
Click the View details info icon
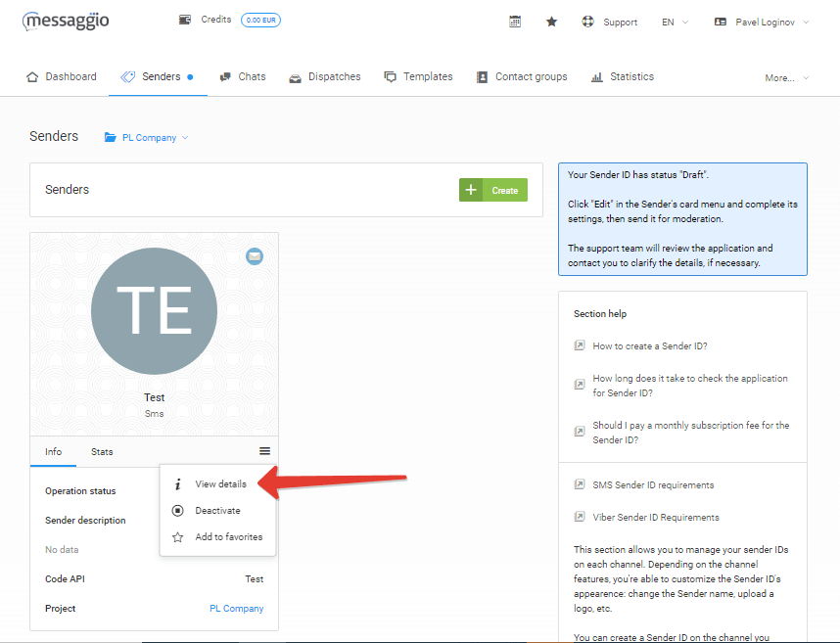coord(178,484)
